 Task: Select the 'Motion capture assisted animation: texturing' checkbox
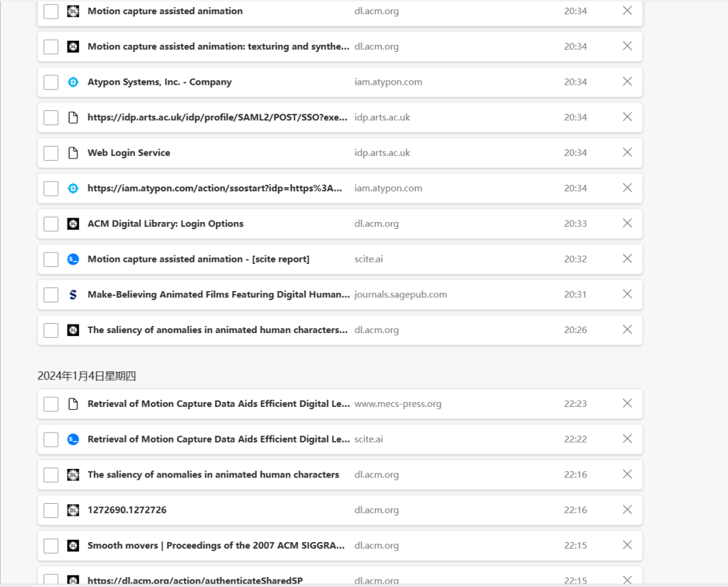tap(51, 46)
